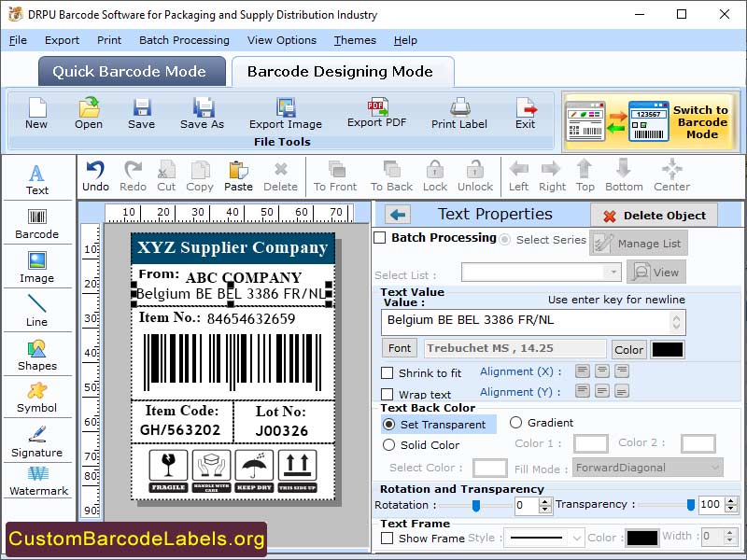The height and width of the screenshot is (560, 747).
Task: Open the Image insertion tool
Action: point(37,266)
